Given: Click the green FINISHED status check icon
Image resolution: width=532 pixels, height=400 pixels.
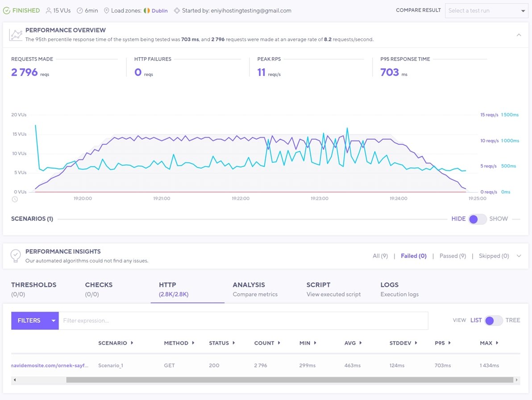Looking at the screenshot, I should (x=6, y=11).
